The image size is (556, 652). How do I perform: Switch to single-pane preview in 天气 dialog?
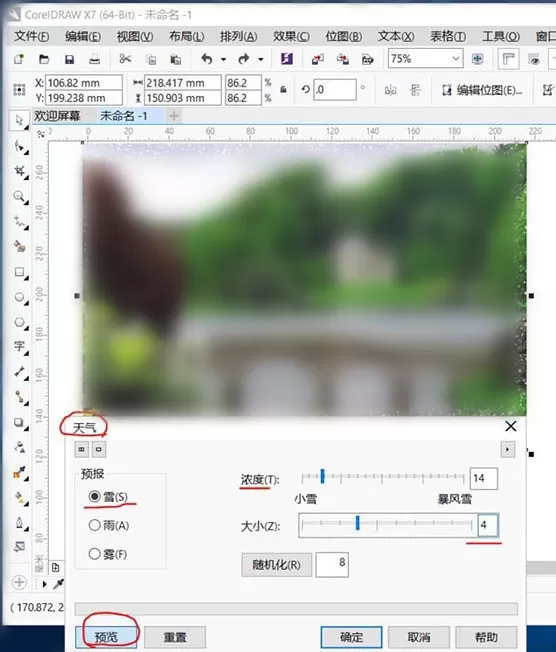point(99,449)
